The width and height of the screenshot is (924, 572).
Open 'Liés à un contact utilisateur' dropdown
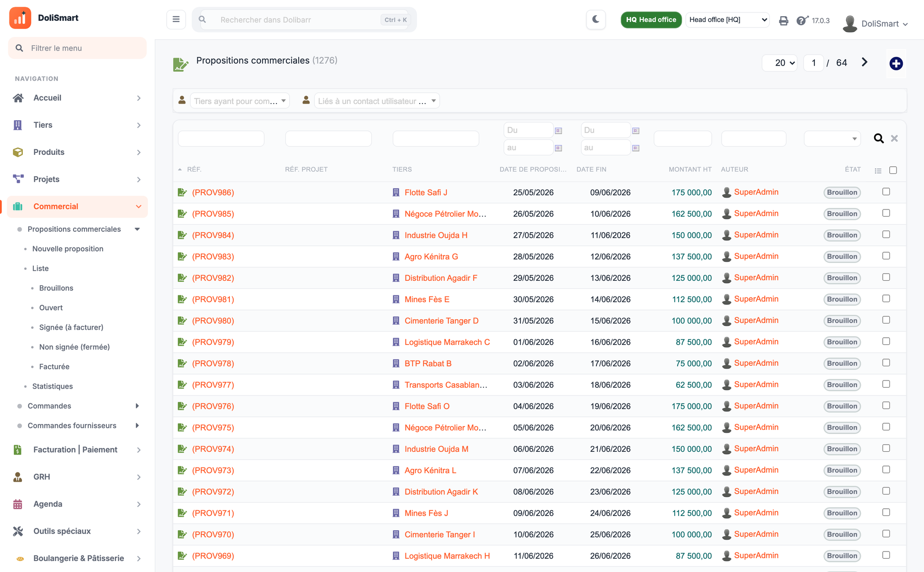(x=377, y=101)
